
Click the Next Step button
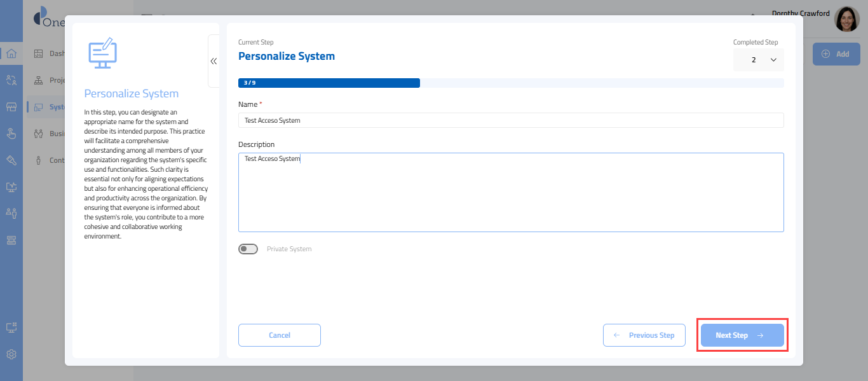coord(742,335)
